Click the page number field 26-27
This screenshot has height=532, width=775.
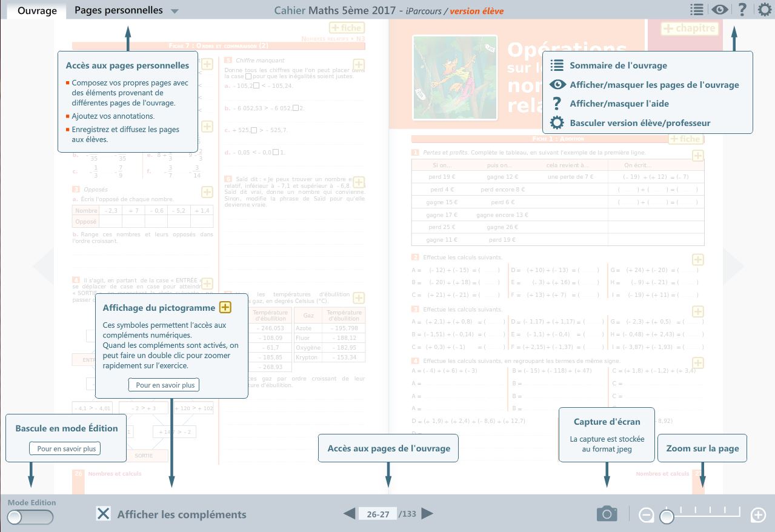pos(378,514)
